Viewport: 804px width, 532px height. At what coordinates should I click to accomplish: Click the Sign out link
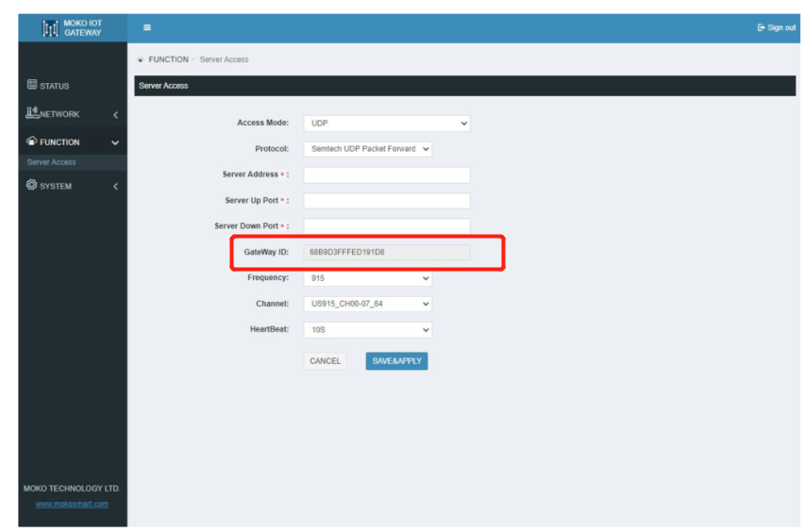click(x=776, y=27)
